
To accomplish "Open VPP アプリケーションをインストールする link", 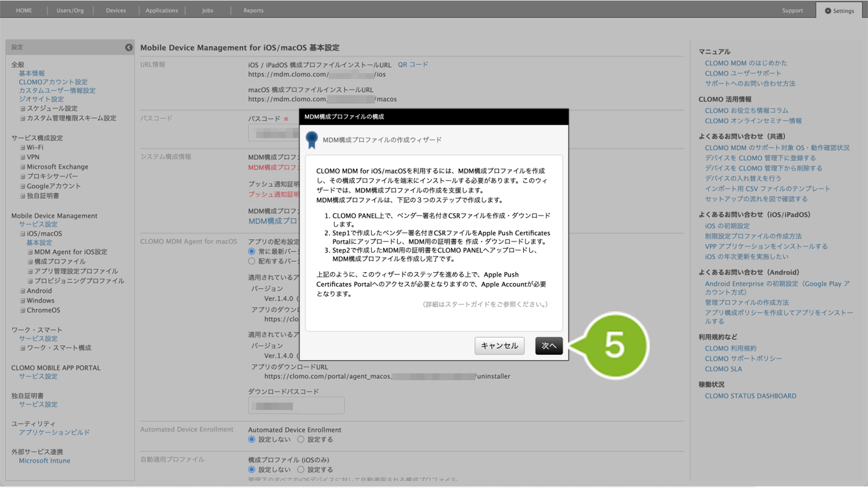I will [766, 246].
